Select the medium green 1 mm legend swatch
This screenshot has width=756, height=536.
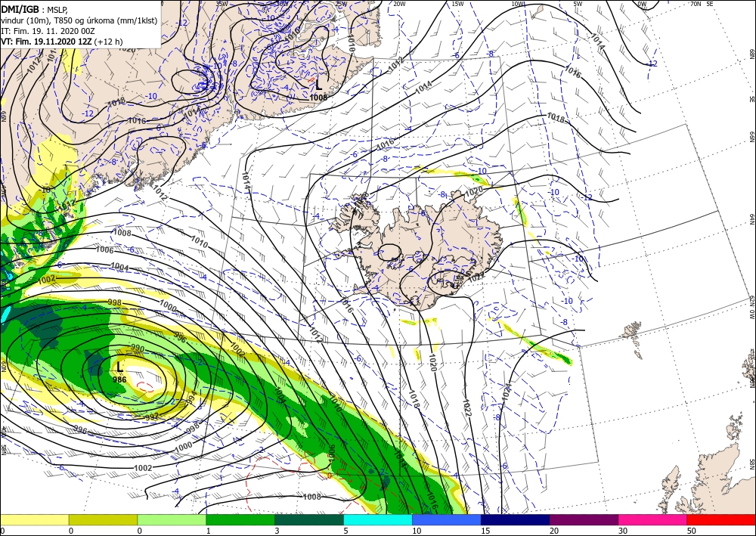coord(240,520)
